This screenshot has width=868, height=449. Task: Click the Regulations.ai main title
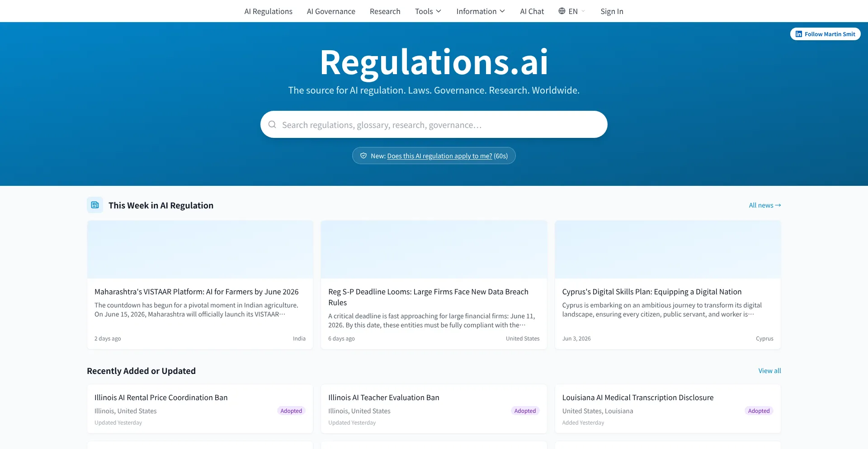tap(434, 62)
